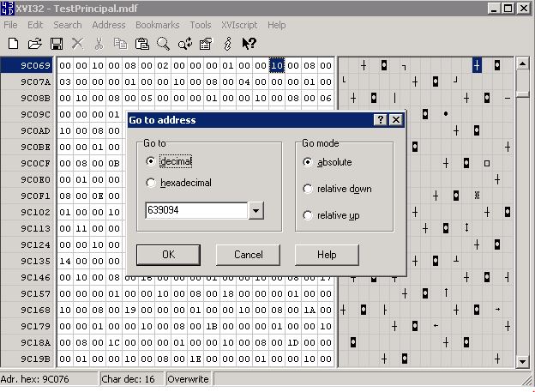This screenshot has width=535, height=392.
Task: Click the dialog Help button
Action: (327, 255)
